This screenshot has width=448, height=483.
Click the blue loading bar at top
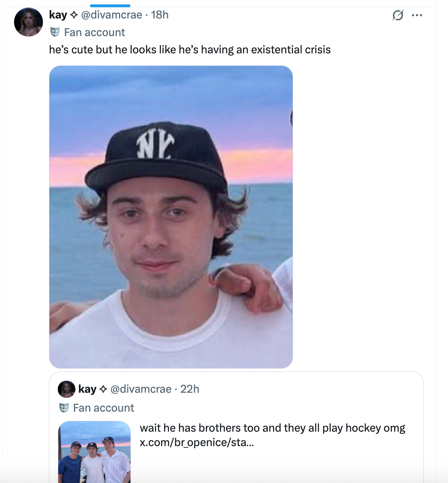point(110,6)
